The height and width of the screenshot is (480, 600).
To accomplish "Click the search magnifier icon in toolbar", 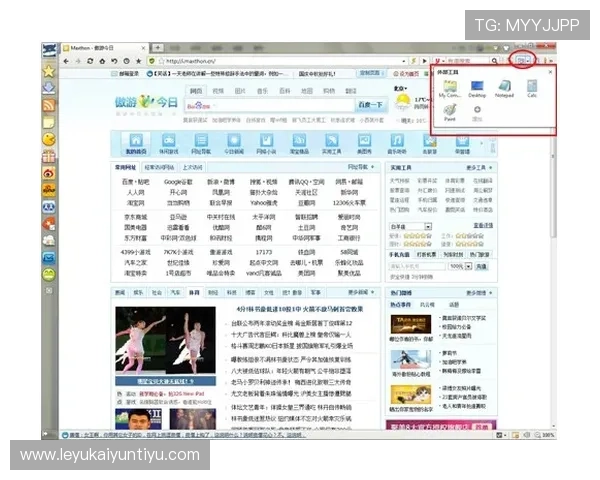I will (x=494, y=61).
